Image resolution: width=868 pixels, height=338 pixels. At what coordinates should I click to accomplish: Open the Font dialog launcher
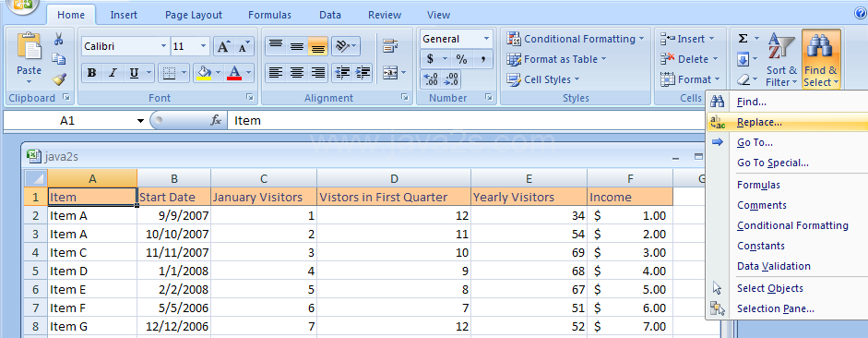[x=250, y=98]
